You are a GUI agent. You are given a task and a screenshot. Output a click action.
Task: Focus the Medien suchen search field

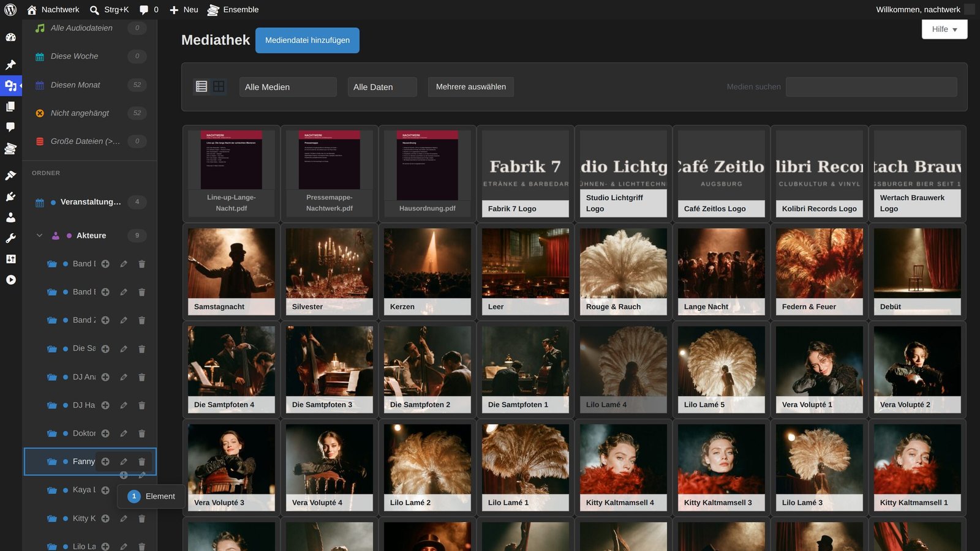pyautogui.click(x=871, y=87)
